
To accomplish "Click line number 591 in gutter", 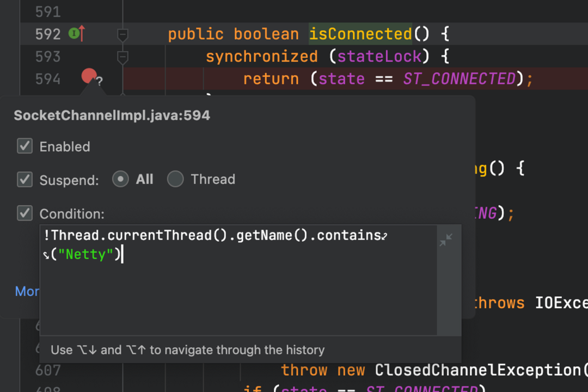I will [x=47, y=12].
